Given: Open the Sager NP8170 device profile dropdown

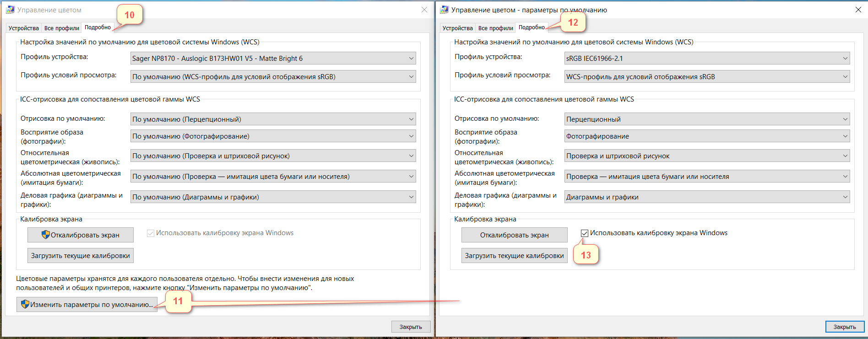Looking at the screenshot, I should pyautogui.click(x=273, y=58).
